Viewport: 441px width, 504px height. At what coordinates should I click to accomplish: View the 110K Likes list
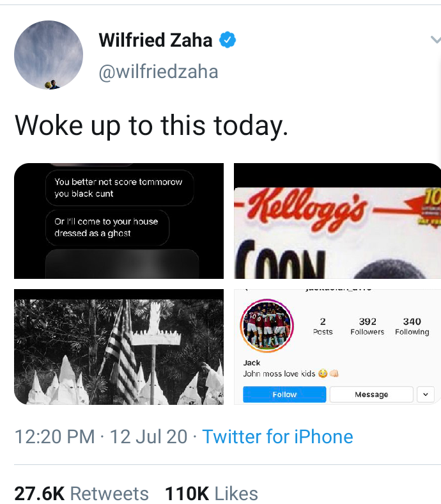[212, 494]
